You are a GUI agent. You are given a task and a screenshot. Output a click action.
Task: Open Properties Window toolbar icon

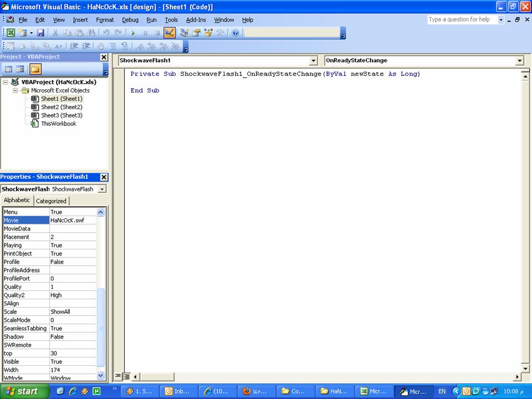point(196,33)
